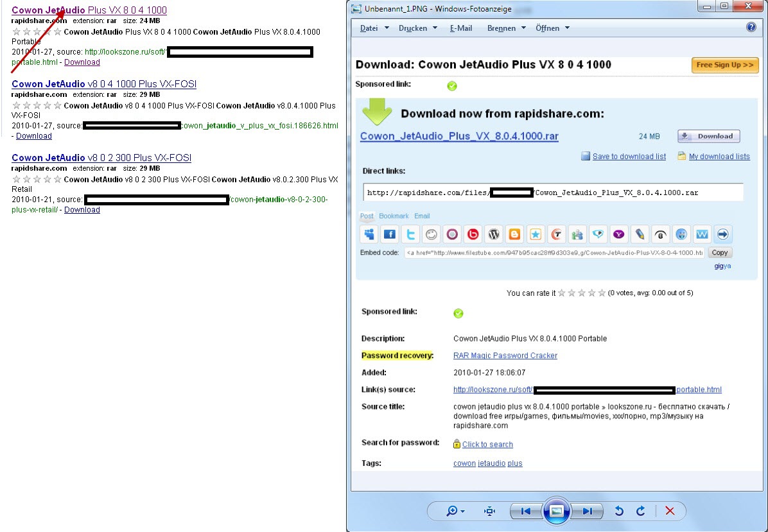Go to next picture
The width and height of the screenshot is (768, 532).
[588, 511]
